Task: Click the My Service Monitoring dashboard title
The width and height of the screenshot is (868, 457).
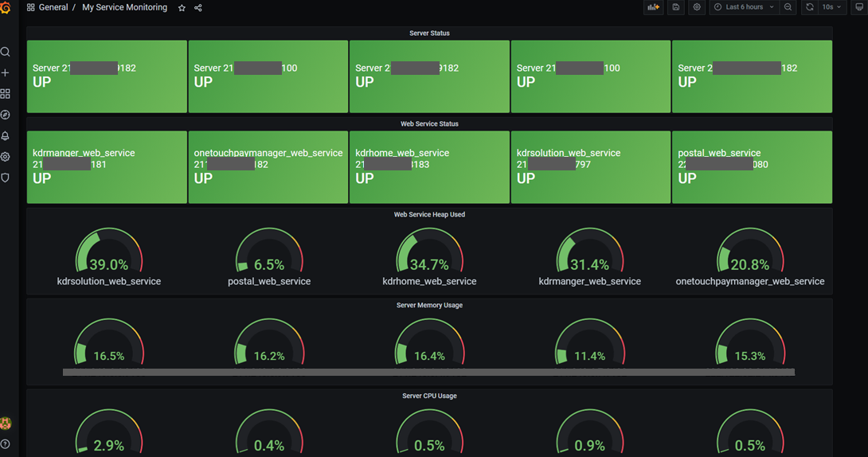Action: pos(124,7)
